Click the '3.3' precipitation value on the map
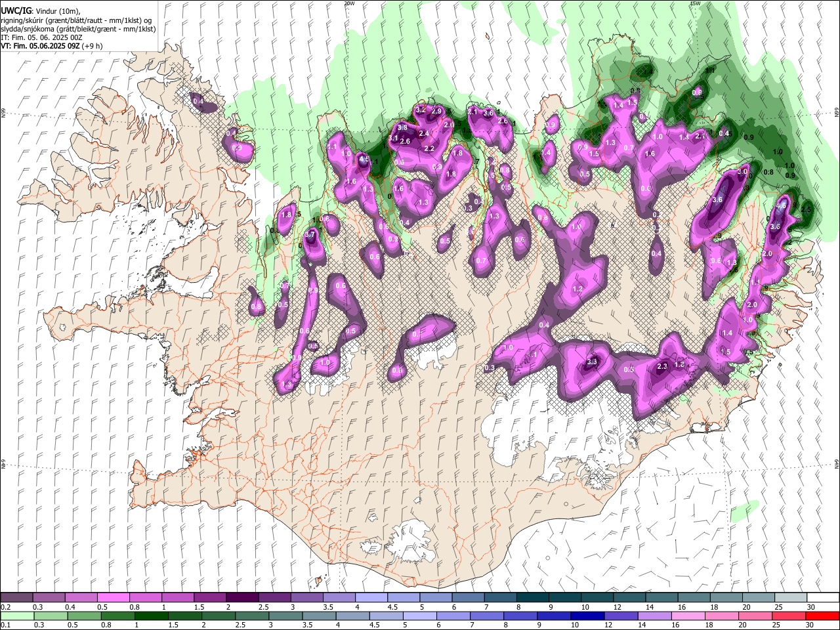840x630 pixels. click(592, 362)
